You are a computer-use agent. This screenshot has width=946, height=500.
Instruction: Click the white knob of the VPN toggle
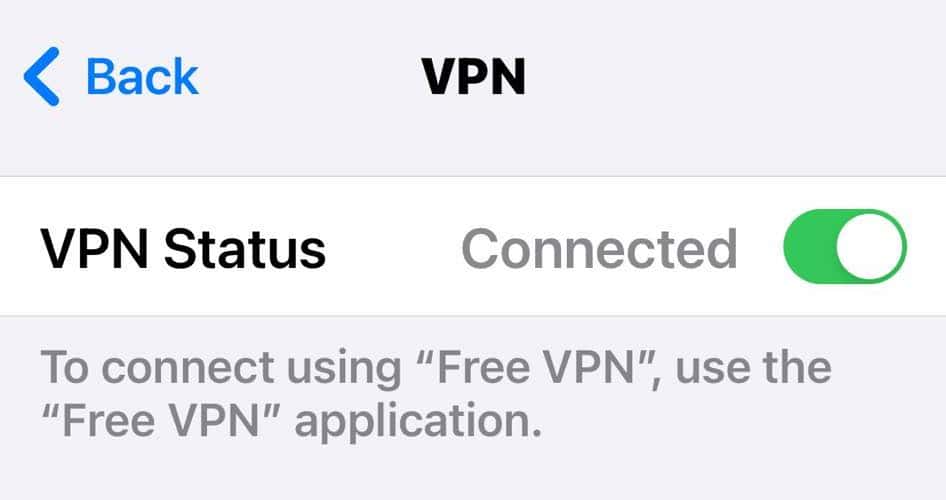tap(869, 247)
